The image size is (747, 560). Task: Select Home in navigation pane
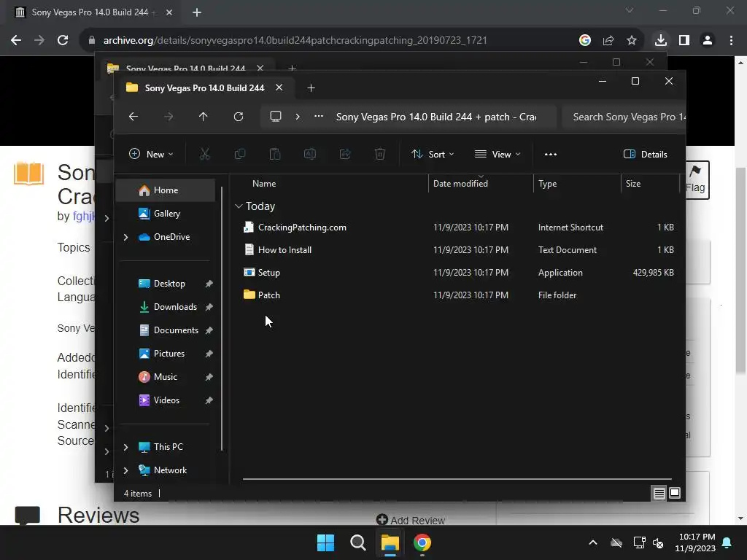166,190
